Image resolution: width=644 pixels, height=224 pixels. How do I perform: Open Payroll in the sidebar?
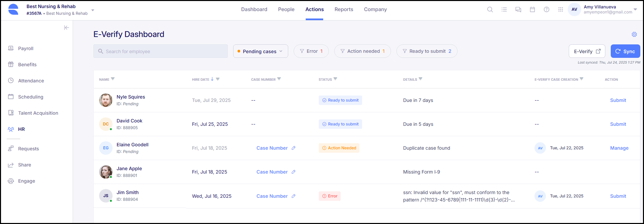26,48
